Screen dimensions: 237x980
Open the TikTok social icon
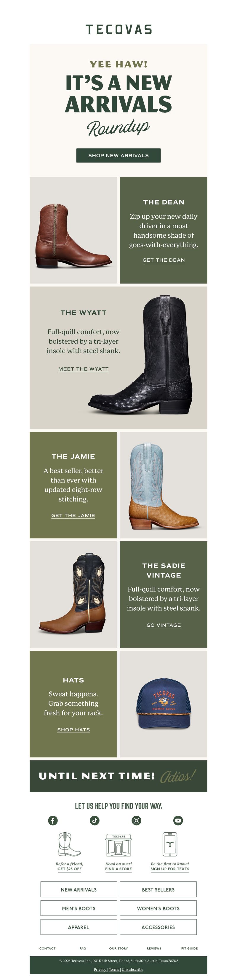[95, 820]
